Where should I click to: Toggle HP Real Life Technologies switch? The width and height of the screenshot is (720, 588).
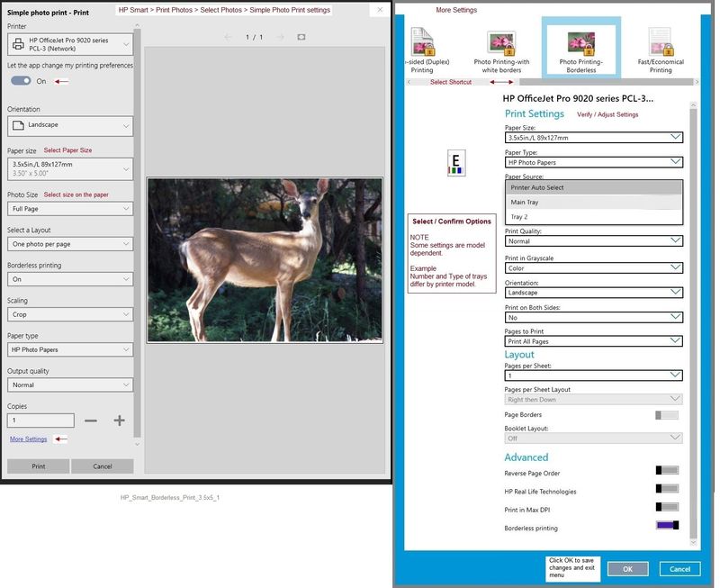click(667, 488)
